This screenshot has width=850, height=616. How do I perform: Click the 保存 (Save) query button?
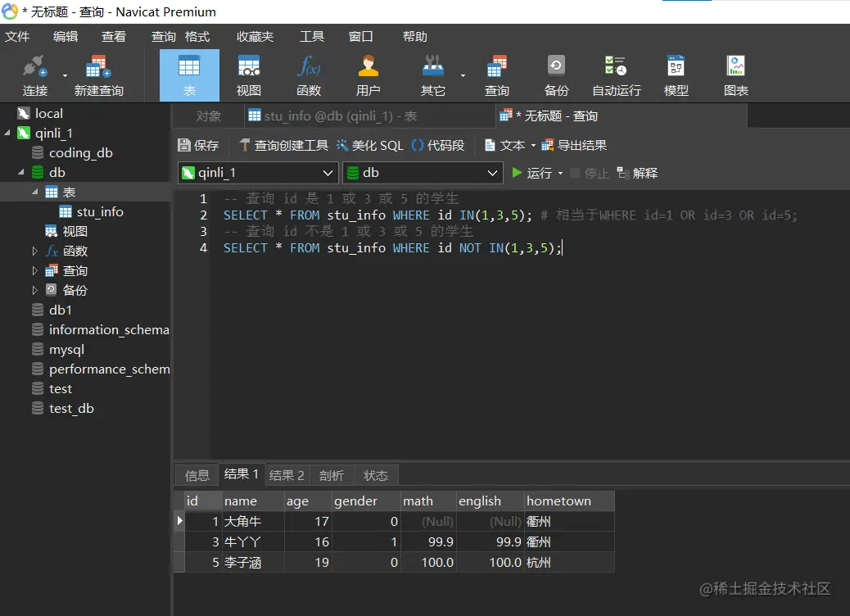point(198,145)
